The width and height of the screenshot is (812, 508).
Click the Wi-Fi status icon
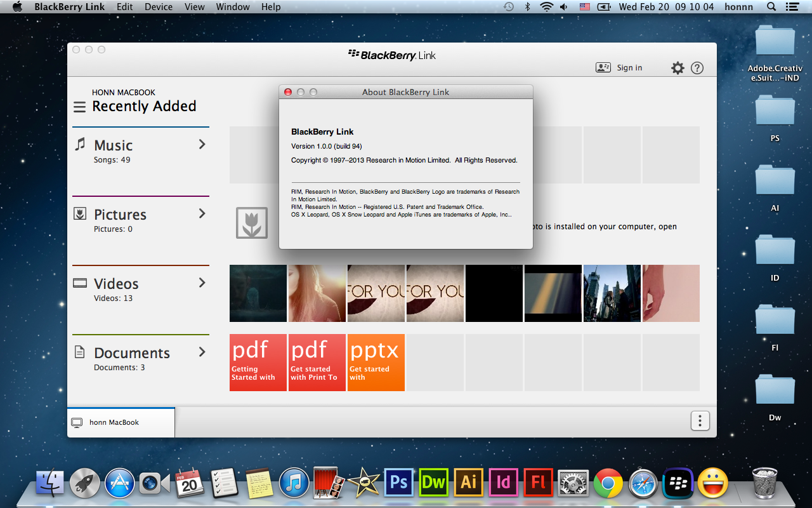(547, 7)
